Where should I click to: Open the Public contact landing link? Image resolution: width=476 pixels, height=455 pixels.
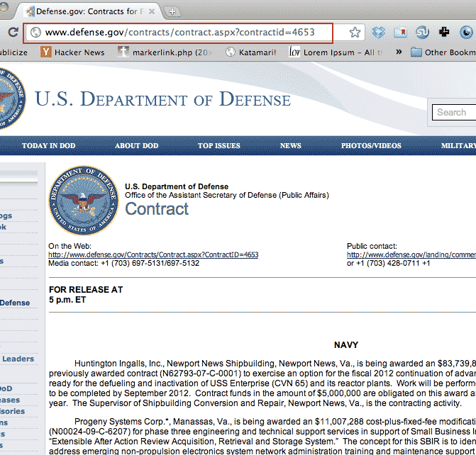click(x=411, y=255)
